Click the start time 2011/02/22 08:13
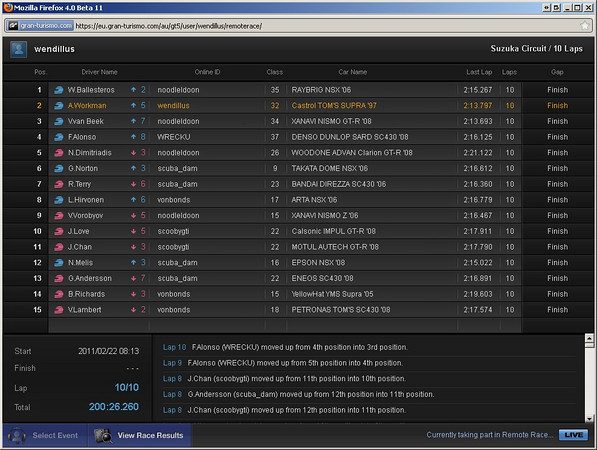 click(x=109, y=351)
